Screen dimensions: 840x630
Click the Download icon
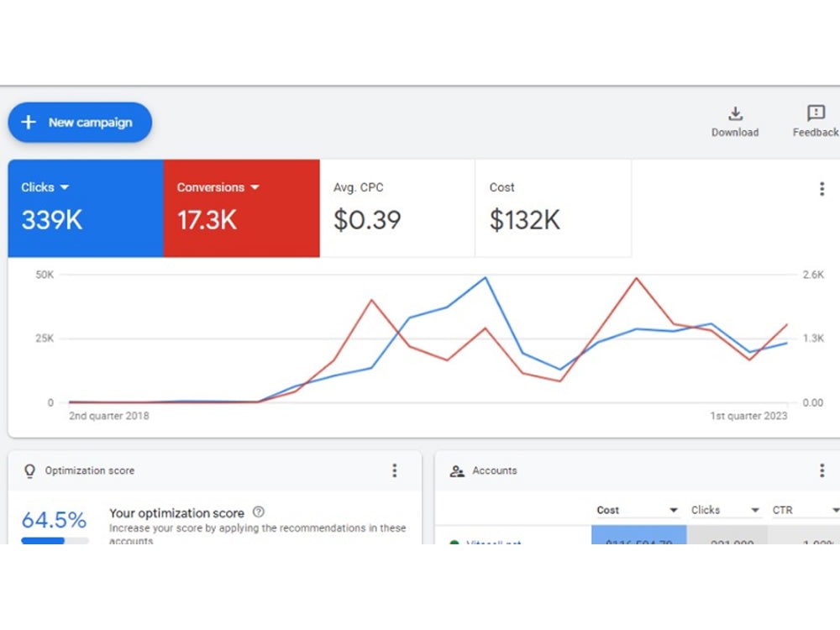[x=735, y=113]
